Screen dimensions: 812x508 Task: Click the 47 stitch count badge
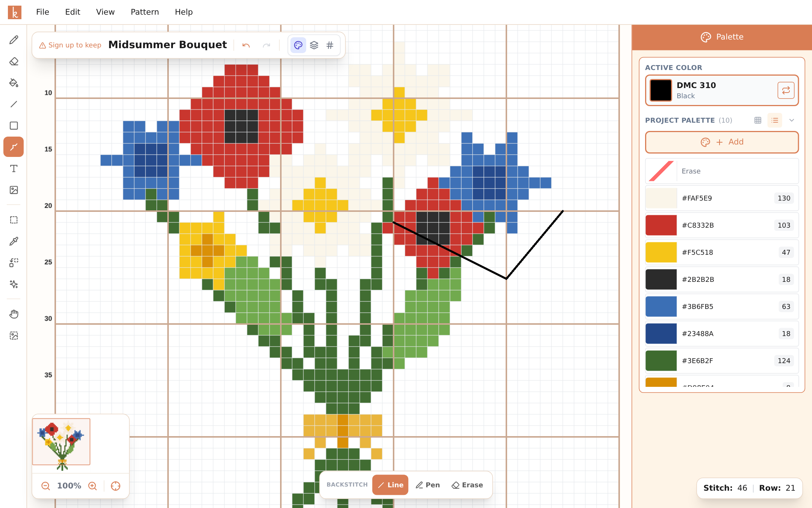(x=786, y=252)
